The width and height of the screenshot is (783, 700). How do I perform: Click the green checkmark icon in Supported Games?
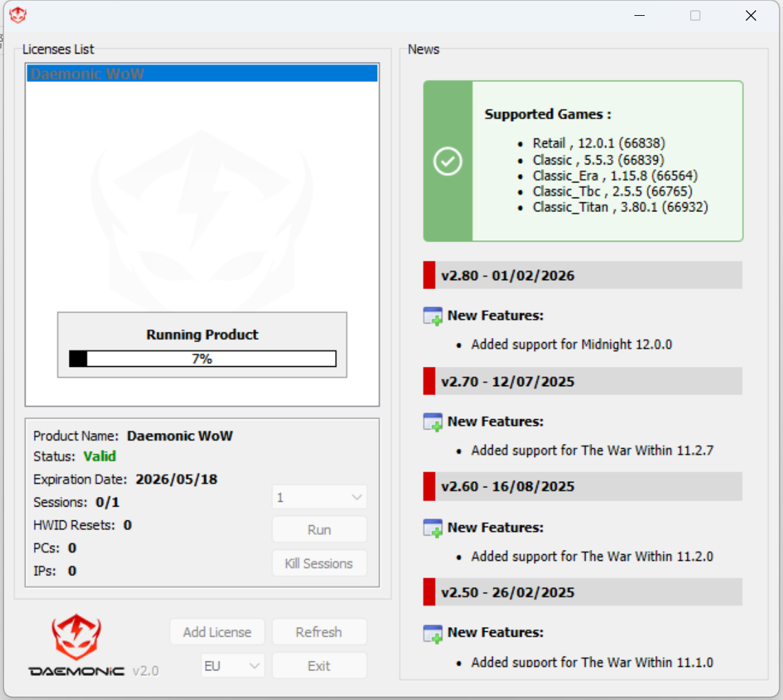point(447,161)
